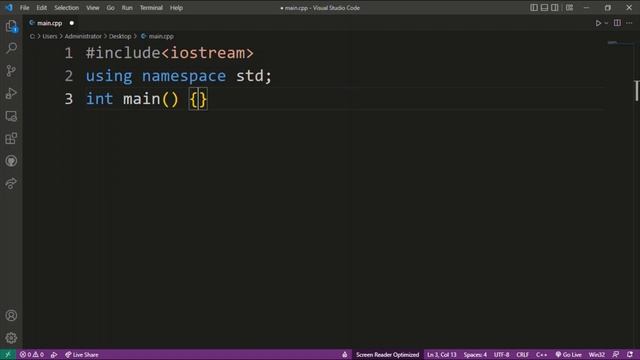
Task: Open the Search view in activity bar
Action: pyautogui.click(x=11, y=48)
